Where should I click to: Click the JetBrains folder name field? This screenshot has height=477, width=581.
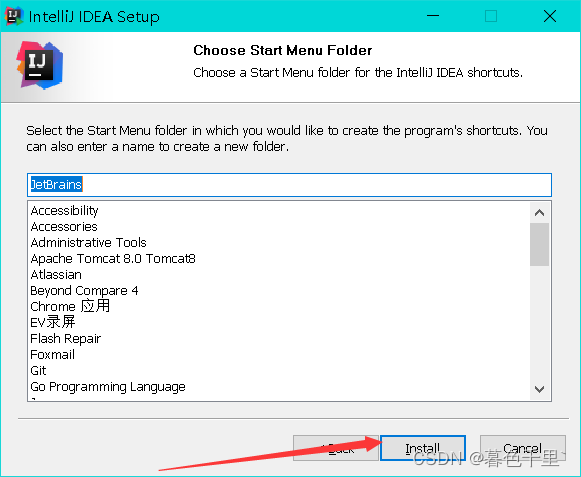coord(289,185)
